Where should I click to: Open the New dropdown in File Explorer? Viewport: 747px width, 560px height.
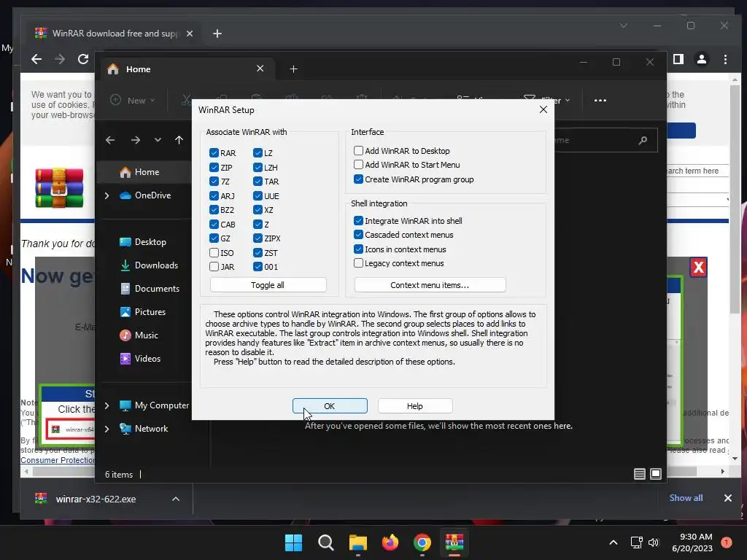click(133, 101)
